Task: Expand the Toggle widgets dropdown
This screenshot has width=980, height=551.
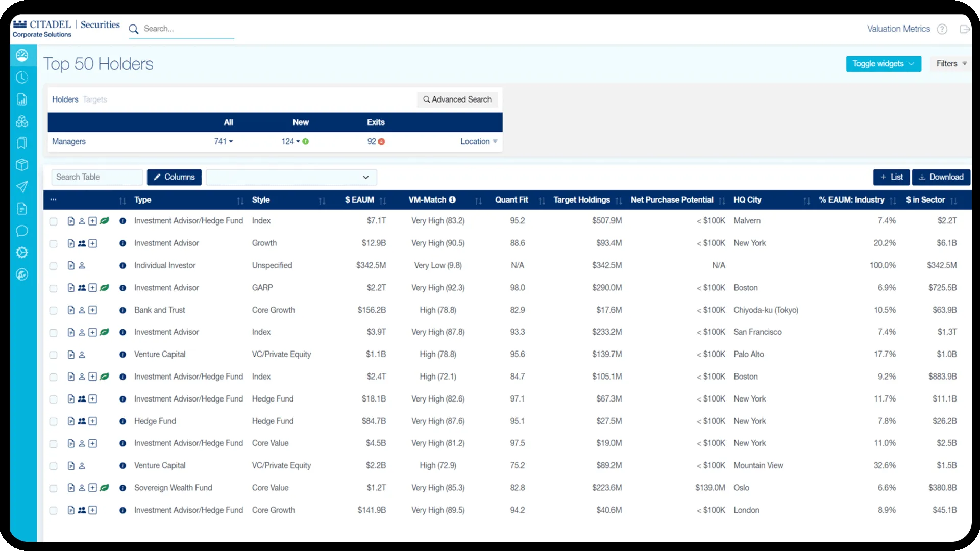Action: coord(883,64)
